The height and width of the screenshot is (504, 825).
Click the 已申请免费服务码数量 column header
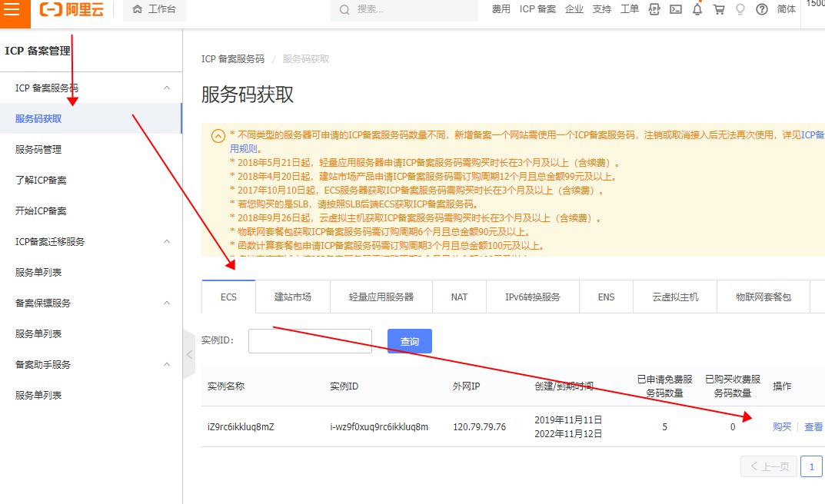[664, 386]
